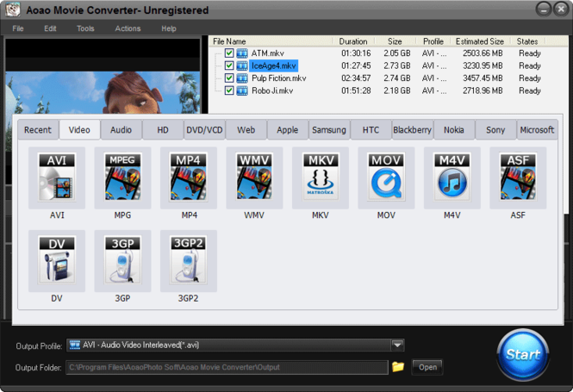Select the 3GP format icon
This screenshot has height=392, width=573.
click(x=122, y=261)
